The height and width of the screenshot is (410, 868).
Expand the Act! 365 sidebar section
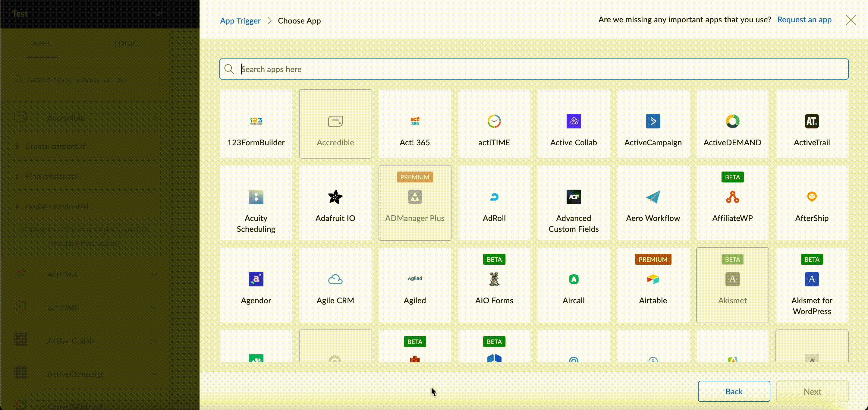point(155,274)
